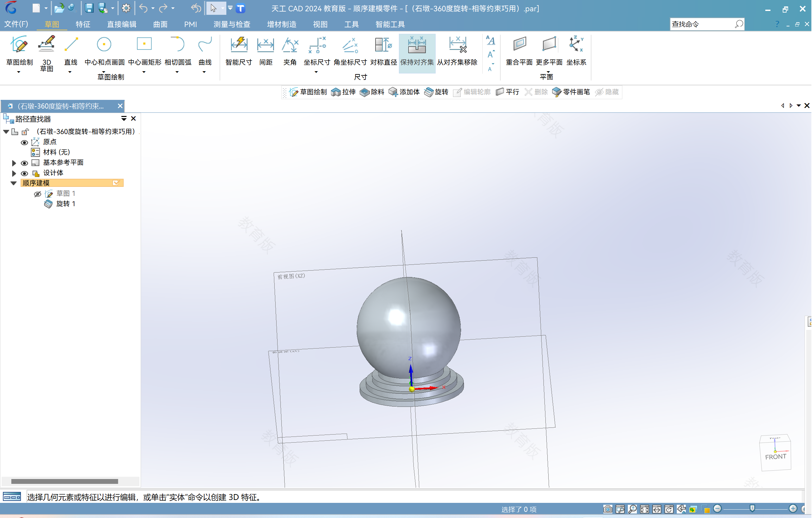
Task: Click the fit view icon in status bar
Action: pos(644,509)
